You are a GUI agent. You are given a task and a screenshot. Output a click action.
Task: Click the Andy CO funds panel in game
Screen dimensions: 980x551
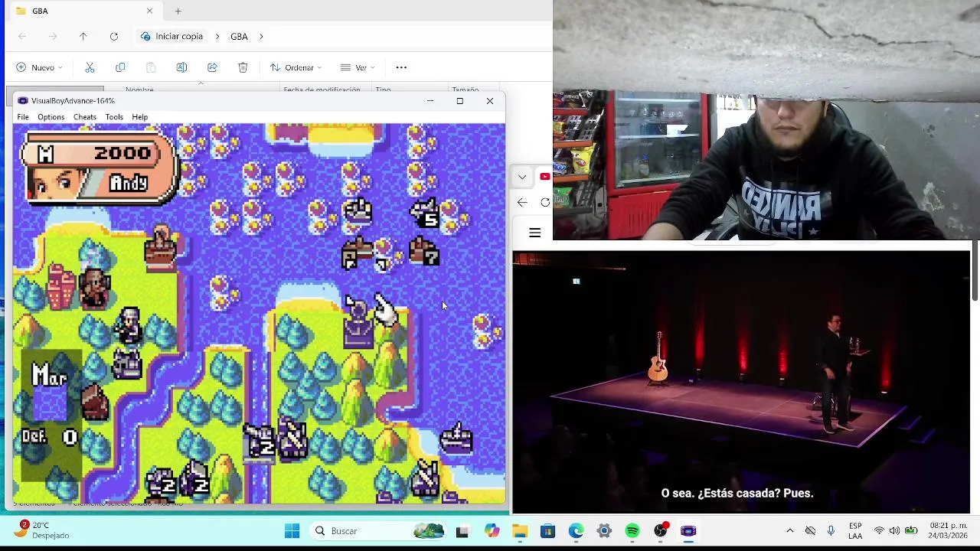click(x=100, y=168)
